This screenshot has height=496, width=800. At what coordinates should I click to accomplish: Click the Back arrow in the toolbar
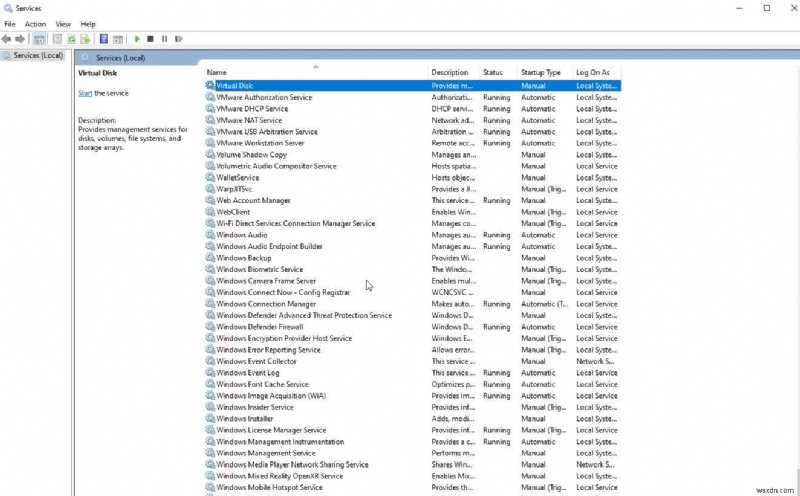(x=6, y=39)
